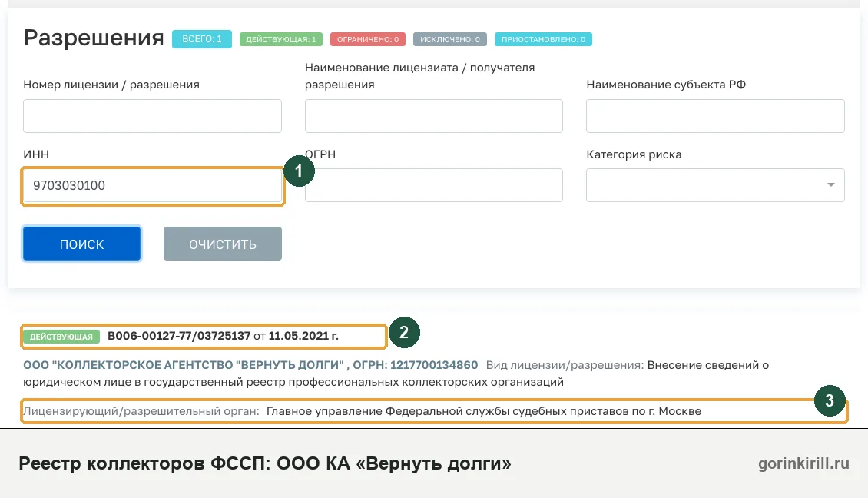Click the Вид лицензии/разрешения label
This screenshot has height=498, width=868.
pos(565,365)
